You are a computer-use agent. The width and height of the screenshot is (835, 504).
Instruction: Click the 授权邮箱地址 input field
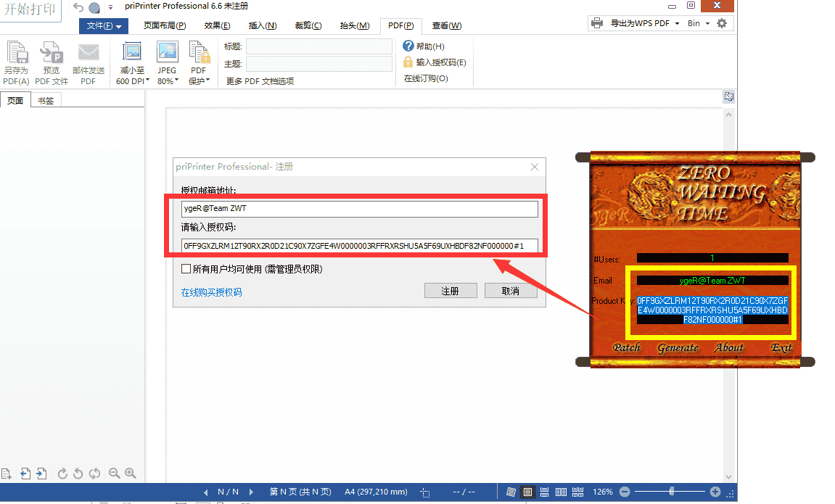pos(359,209)
